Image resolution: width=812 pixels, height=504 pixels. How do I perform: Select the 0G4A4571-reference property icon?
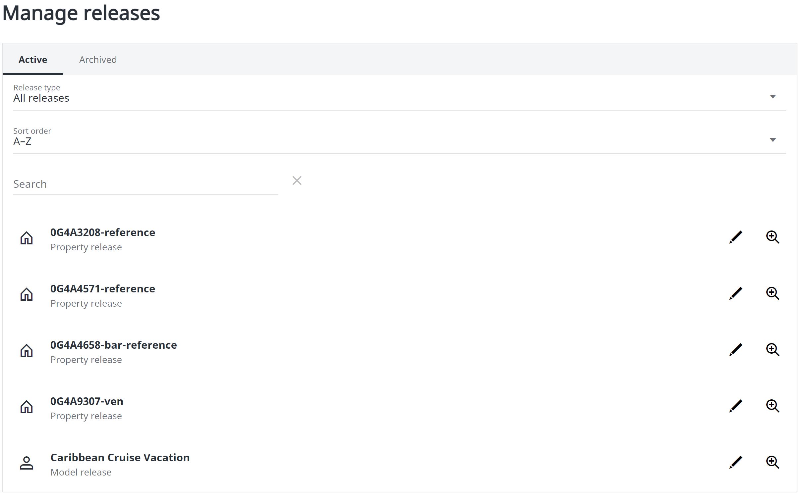click(x=27, y=293)
